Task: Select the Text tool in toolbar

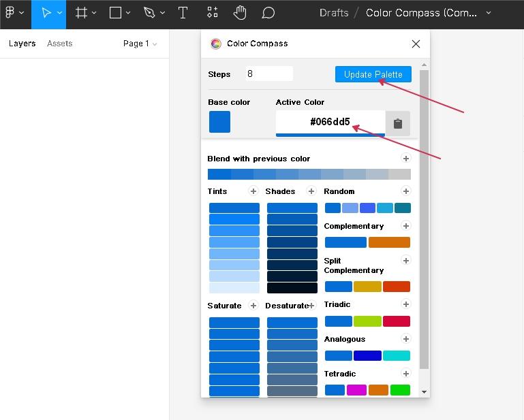Action: pyautogui.click(x=183, y=13)
